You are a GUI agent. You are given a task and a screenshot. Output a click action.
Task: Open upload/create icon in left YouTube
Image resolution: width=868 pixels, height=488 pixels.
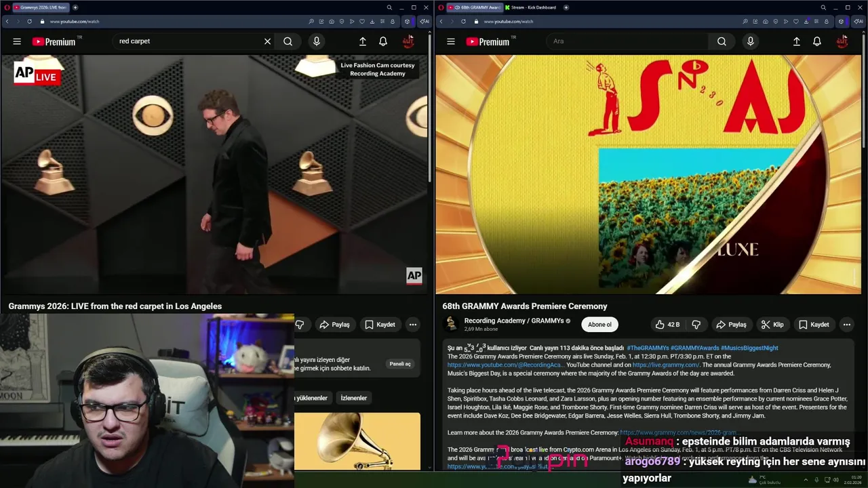(x=363, y=41)
